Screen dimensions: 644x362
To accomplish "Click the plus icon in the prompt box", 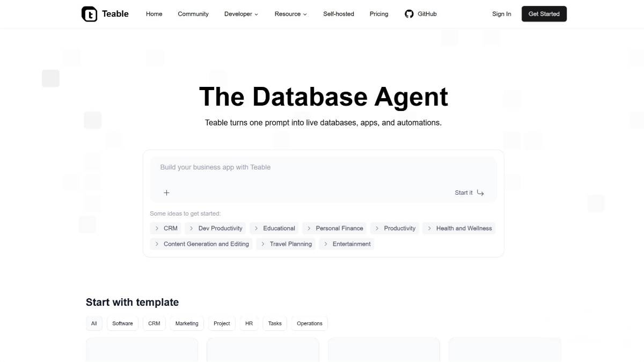I will pos(166,193).
